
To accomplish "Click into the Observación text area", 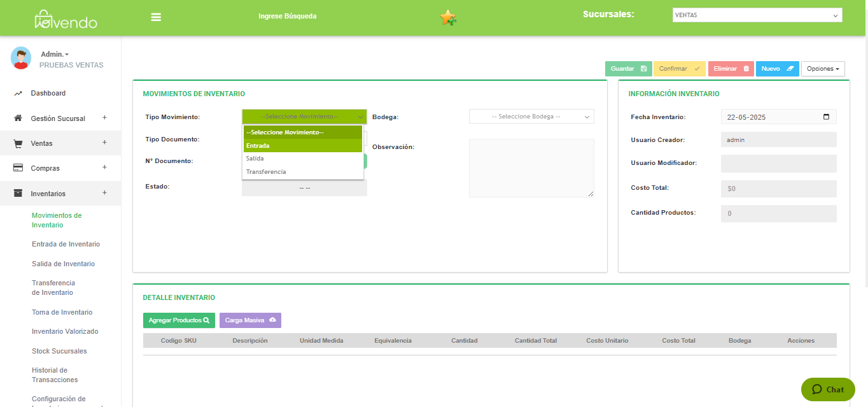I will [531, 168].
